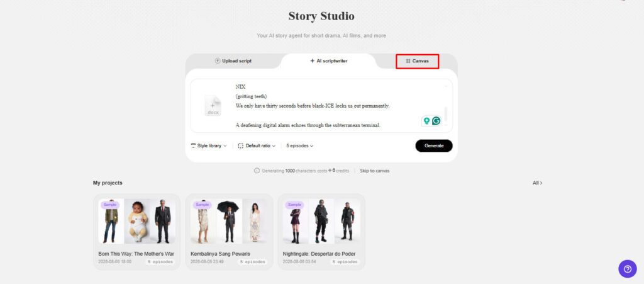The width and height of the screenshot is (644, 284).
Task: Click the green lightbulb suggestion icon
Action: pyautogui.click(x=427, y=121)
